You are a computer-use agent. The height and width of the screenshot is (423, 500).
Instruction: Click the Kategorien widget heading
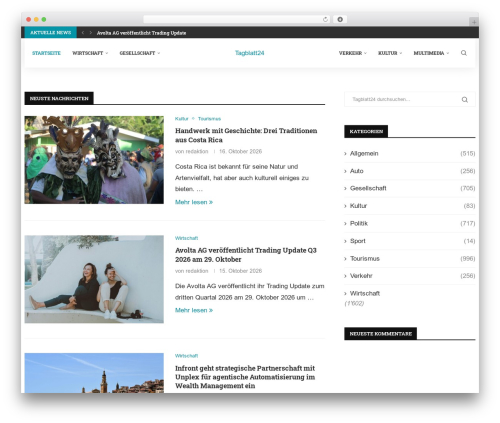pos(366,131)
